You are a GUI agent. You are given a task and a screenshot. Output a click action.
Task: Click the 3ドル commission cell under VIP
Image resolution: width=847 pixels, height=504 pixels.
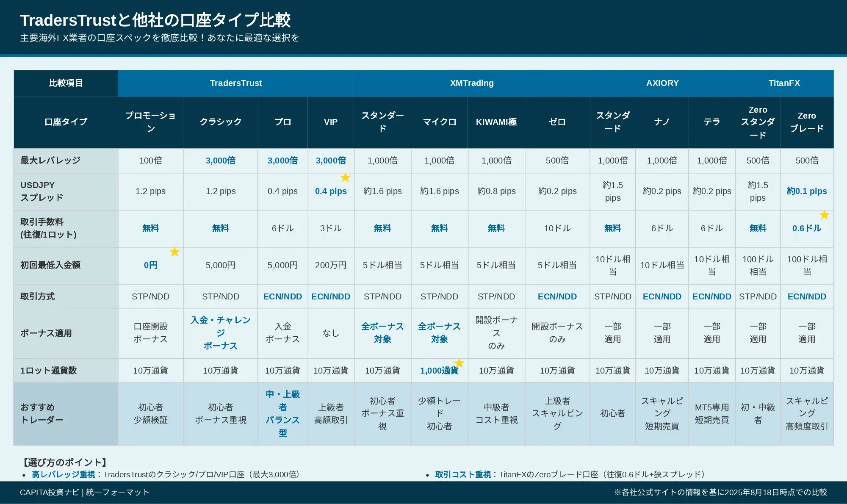331,228
